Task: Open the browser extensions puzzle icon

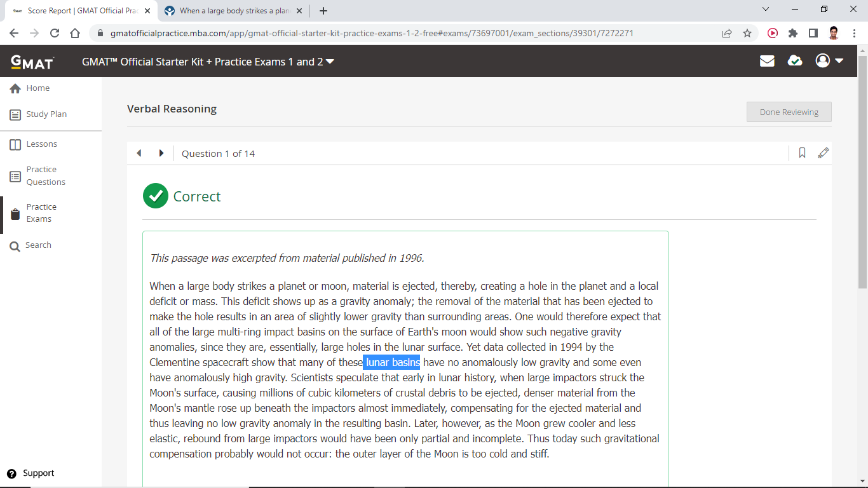Action: click(x=792, y=33)
